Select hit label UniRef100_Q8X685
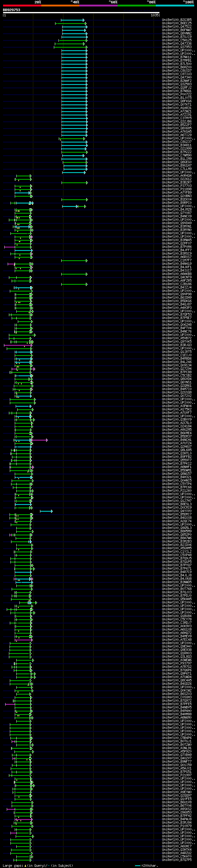The image size is (197, 868). point(177,128)
